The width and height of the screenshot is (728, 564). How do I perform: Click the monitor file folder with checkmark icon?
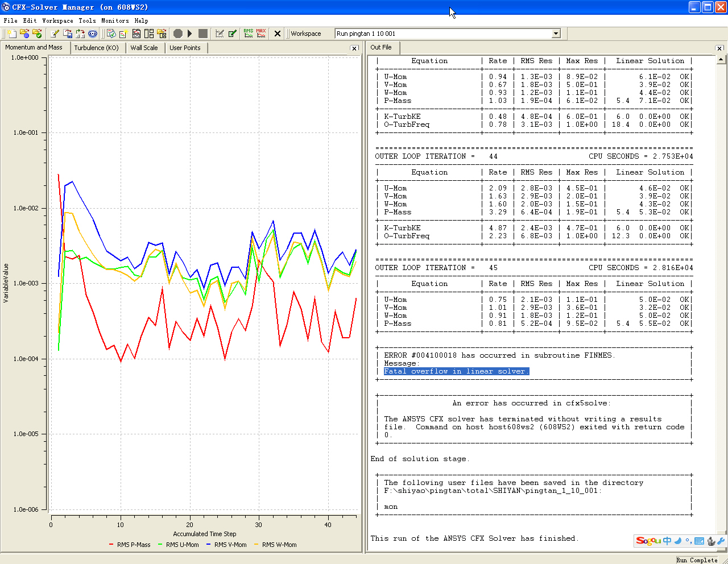coord(37,34)
